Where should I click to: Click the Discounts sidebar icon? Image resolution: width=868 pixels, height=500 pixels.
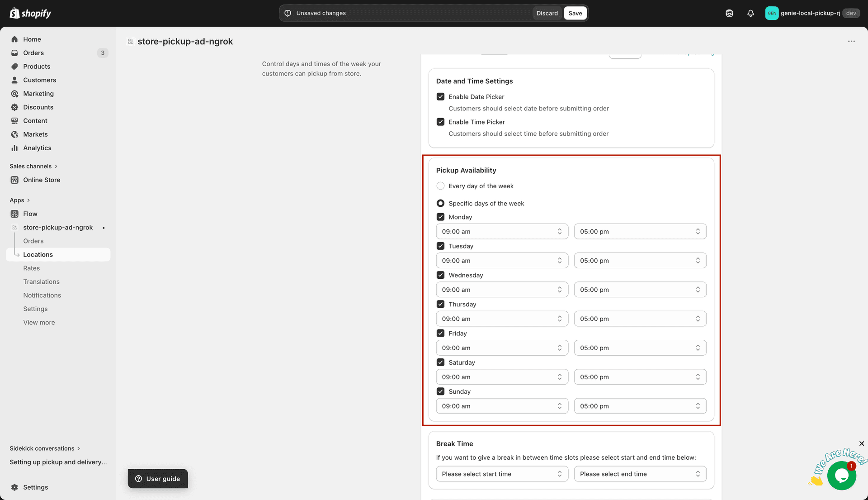pos(14,107)
